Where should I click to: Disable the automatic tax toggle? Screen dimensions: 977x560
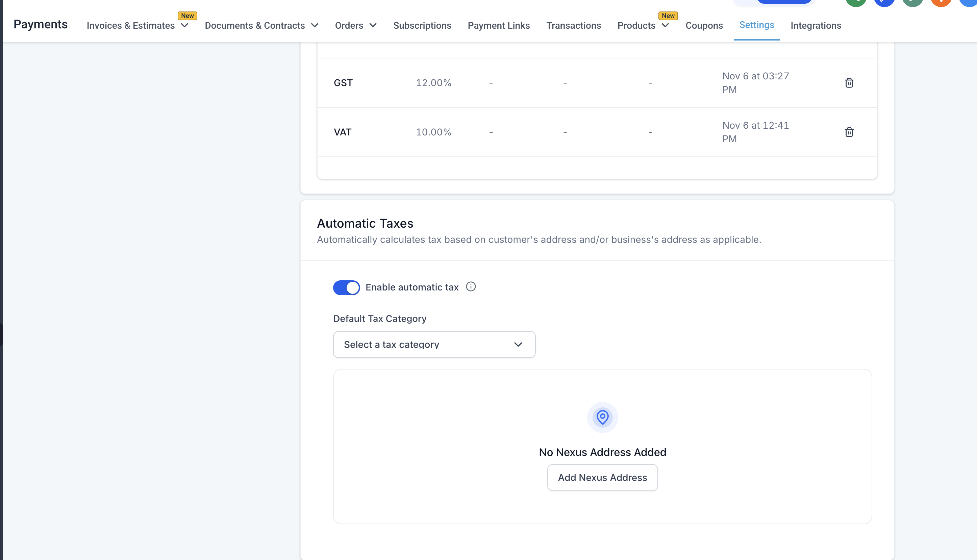coord(346,287)
